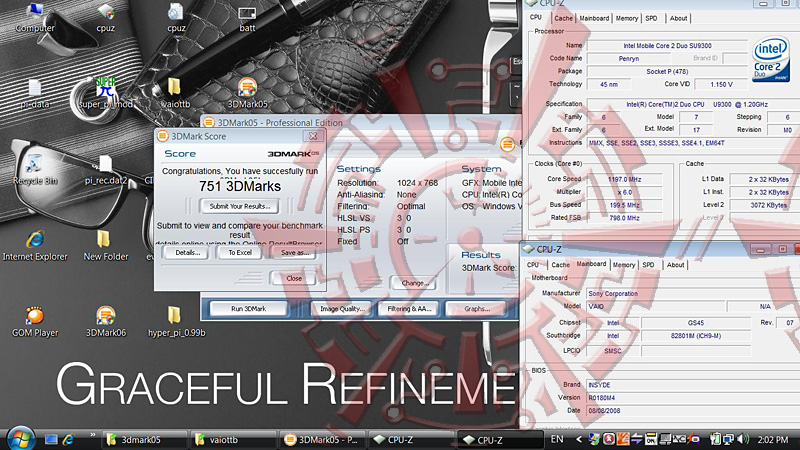Launch Internet Explorer desktop shortcut
Screen dimensions: 800x450
pyautogui.click(x=35, y=246)
